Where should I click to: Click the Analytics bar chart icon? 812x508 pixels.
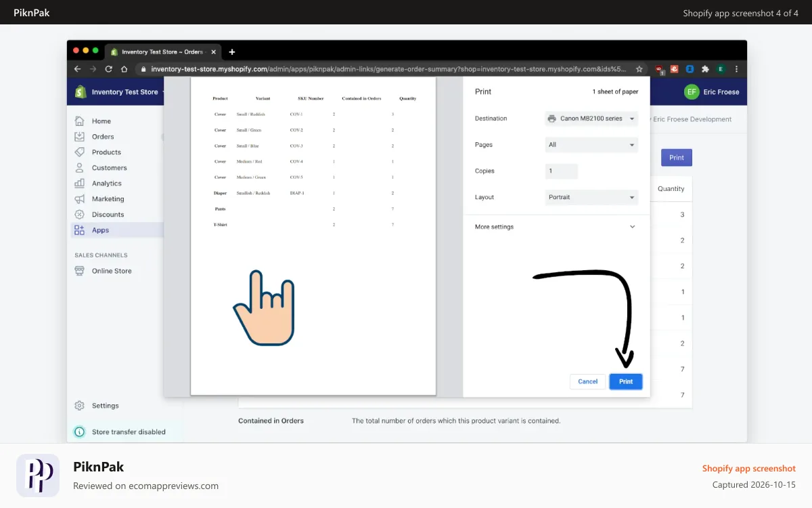pyautogui.click(x=79, y=183)
